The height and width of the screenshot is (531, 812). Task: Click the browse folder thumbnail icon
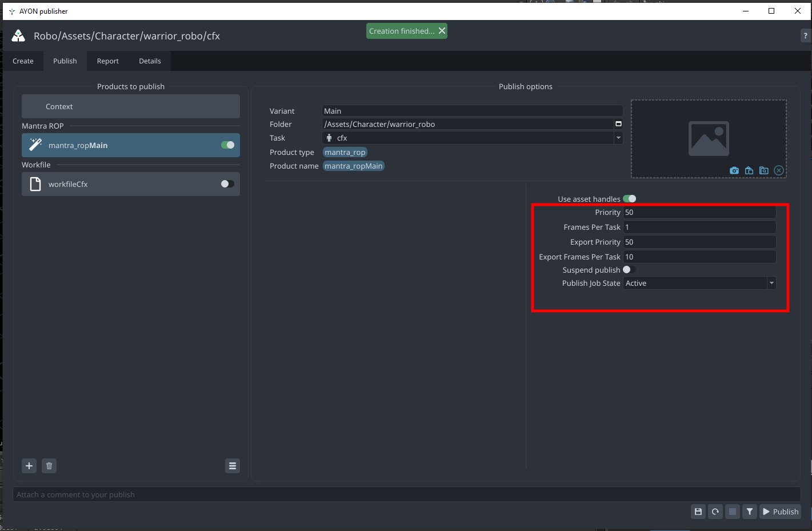[764, 170]
